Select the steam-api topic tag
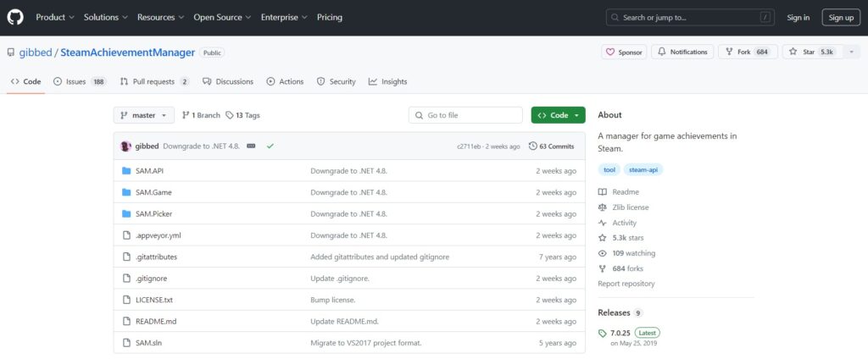Viewport: 868px width, 359px height. pyautogui.click(x=643, y=170)
